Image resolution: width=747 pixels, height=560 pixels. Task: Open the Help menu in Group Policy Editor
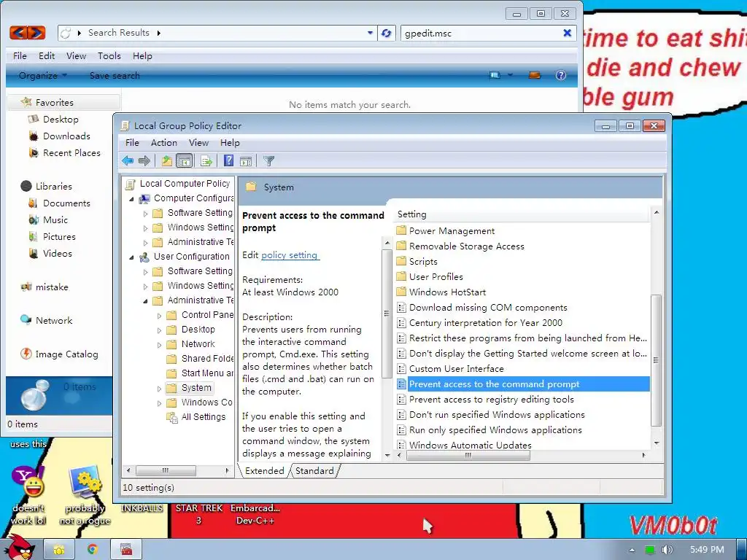(230, 143)
